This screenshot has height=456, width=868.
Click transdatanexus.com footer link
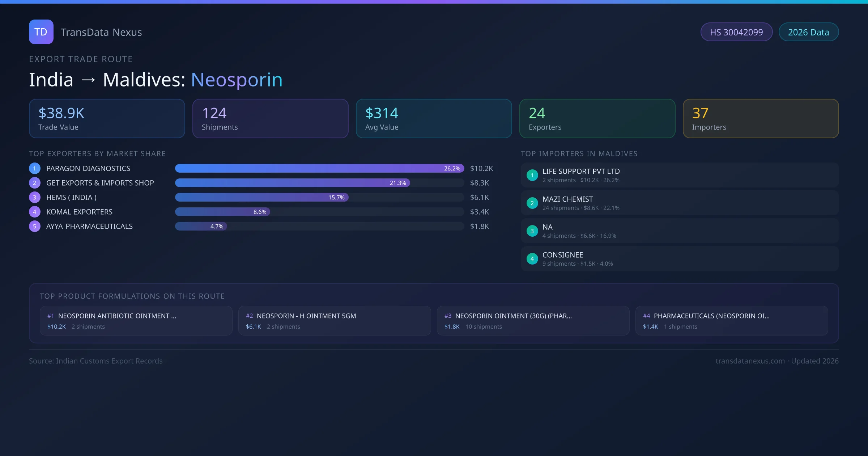tap(750, 361)
